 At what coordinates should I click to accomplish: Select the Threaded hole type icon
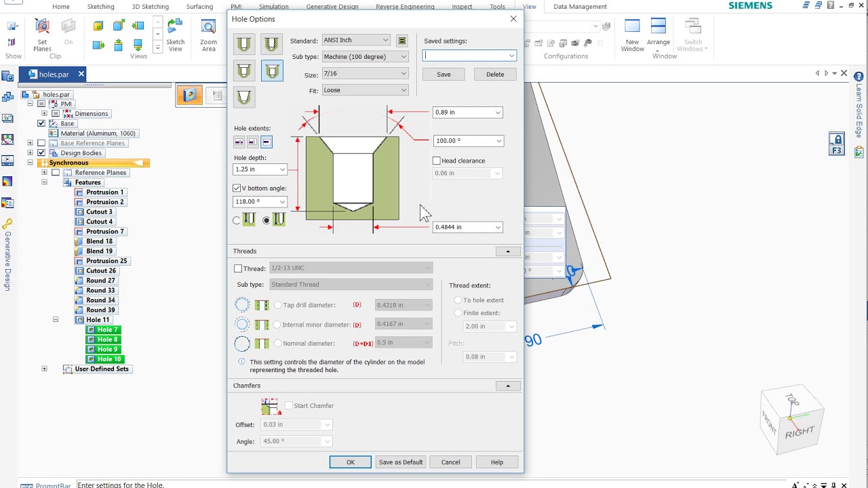click(x=272, y=44)
